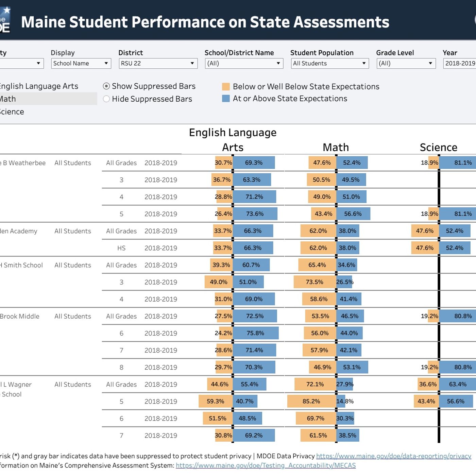This screenshot has height=476, width=476.
Task: Click All Students label in the Brook Middle row
Action: pyautogui.click(x=73, y=316)
